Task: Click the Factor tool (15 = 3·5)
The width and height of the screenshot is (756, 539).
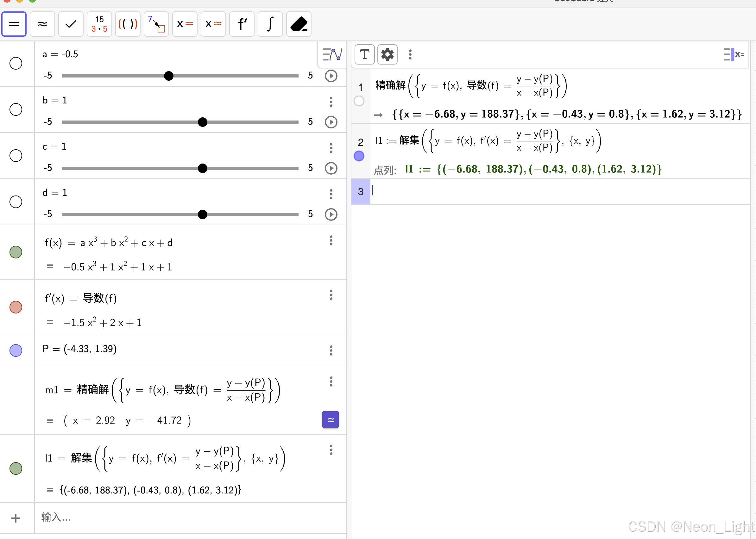Action: [x=99, y=24]
